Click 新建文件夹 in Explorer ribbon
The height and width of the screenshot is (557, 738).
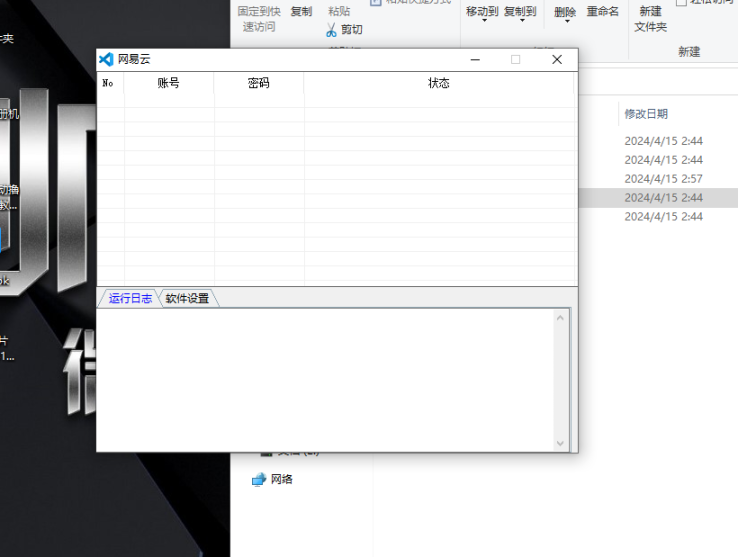tap(650, 19)
